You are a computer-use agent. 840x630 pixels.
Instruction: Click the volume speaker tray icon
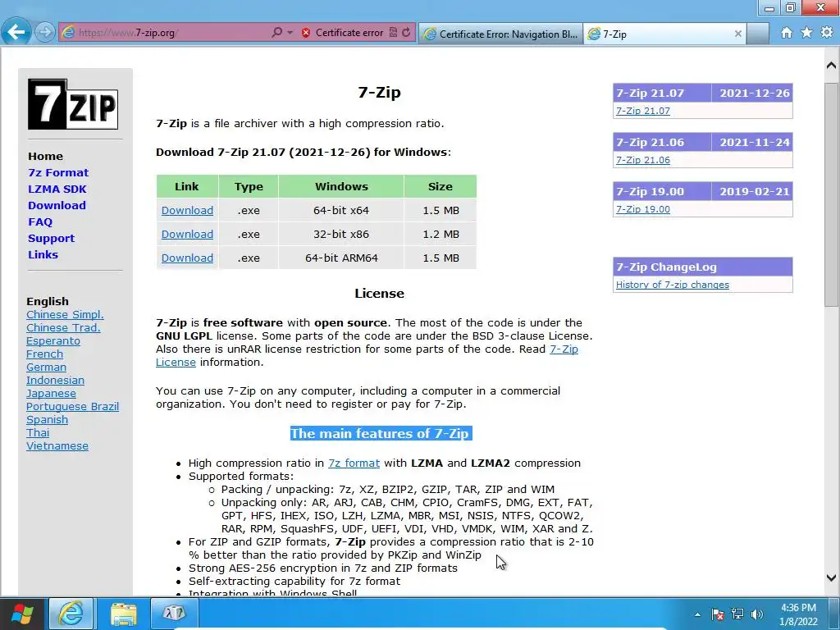click(x=757, y=614)
